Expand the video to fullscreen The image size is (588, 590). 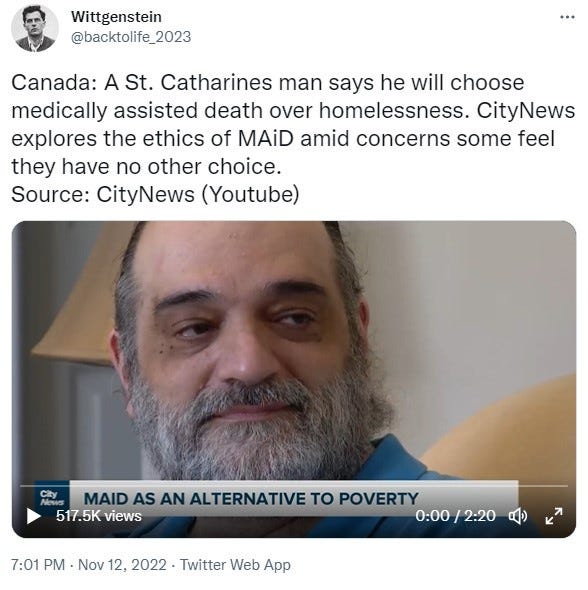(554, 516)
